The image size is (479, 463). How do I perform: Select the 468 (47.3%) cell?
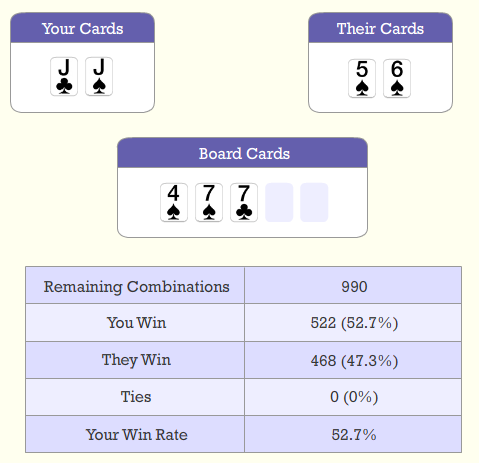pyautogui.click(x=354, y=361)
